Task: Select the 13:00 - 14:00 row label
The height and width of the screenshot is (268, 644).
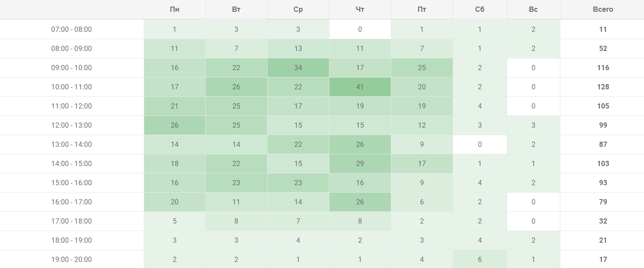Action: (71, 145)
